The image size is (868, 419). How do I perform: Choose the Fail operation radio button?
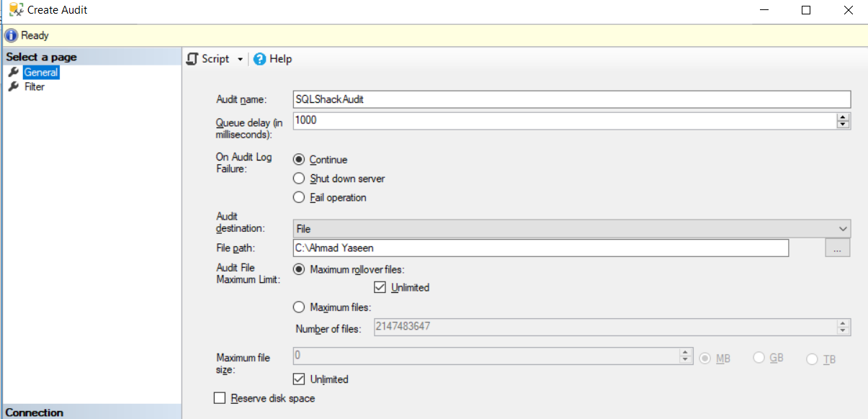(x=299, y=197)
